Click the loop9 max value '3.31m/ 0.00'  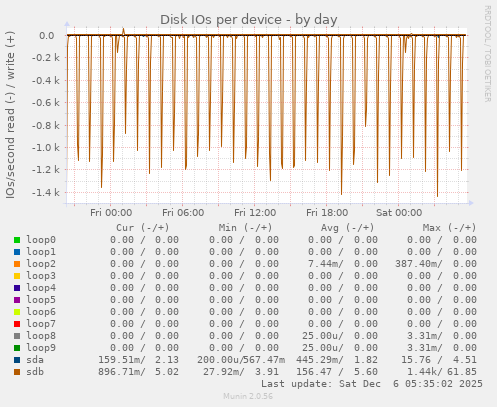(442, 348)
